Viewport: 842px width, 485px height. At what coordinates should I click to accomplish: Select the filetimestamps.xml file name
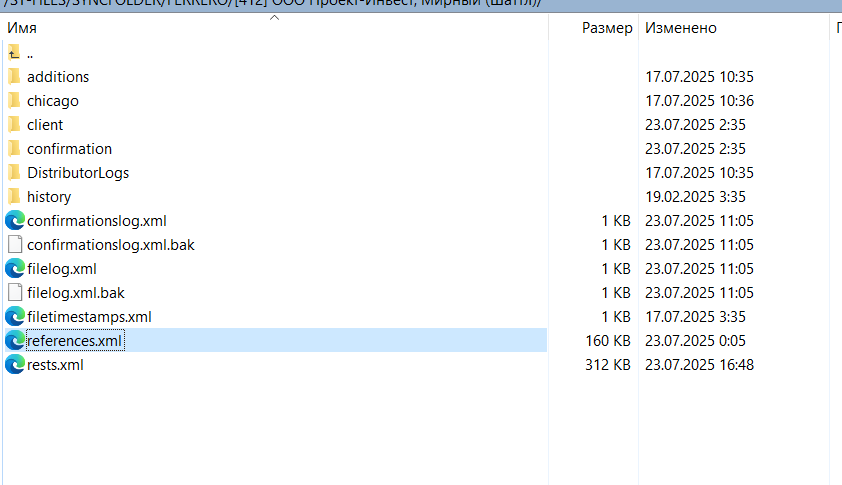click(x=89, y=317)
